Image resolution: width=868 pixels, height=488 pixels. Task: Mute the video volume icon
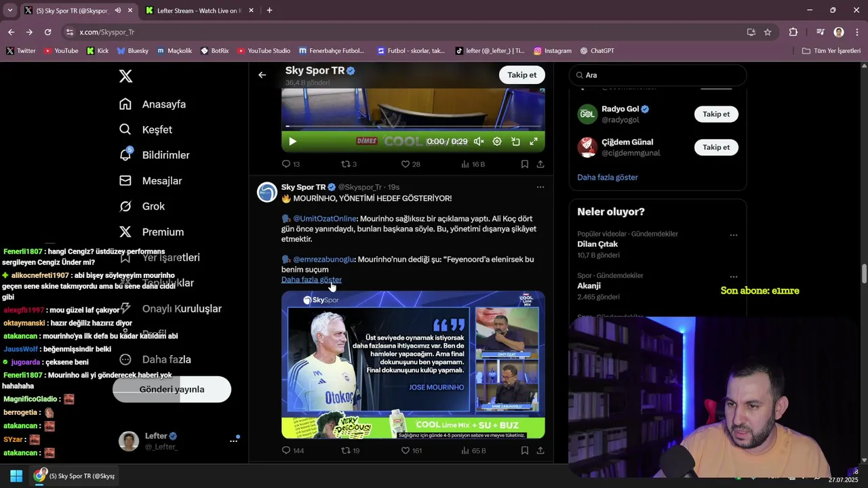479,141
